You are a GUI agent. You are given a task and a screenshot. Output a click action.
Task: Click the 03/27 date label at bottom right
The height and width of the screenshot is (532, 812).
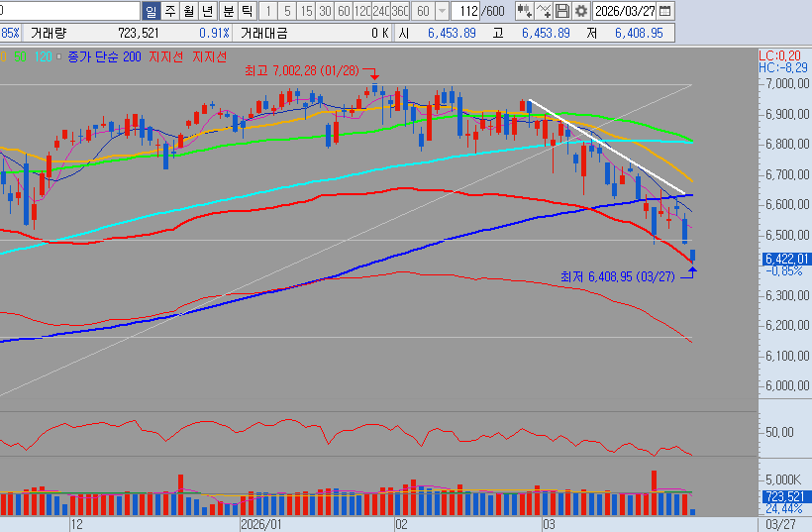[x=780, y=524]
